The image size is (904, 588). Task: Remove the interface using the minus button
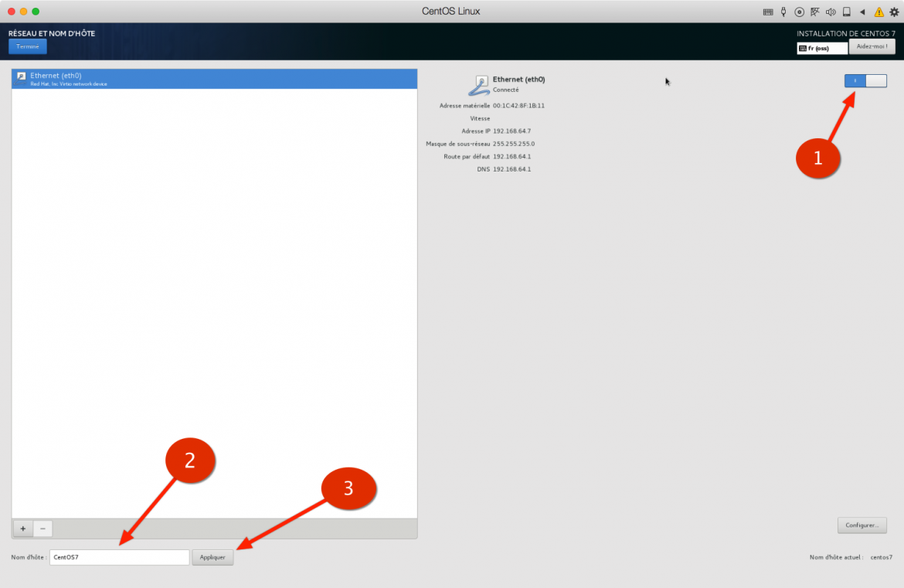42,529
